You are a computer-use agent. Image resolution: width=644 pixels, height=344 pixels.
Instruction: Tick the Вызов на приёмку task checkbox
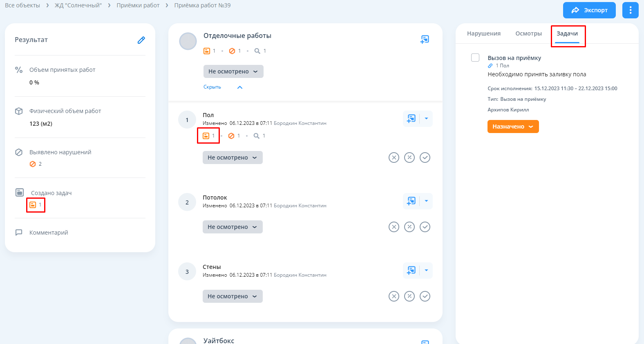pyautogui.click(x=475, y=58)
